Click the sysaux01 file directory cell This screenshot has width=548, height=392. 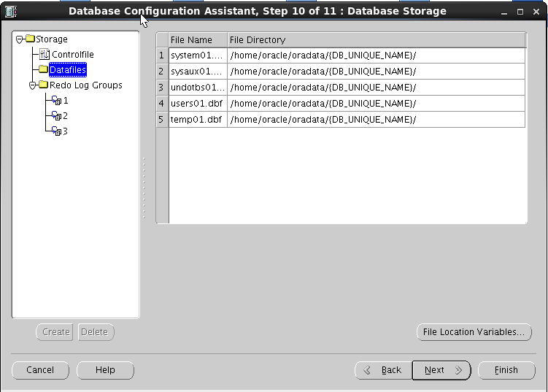tap(377, 72)
